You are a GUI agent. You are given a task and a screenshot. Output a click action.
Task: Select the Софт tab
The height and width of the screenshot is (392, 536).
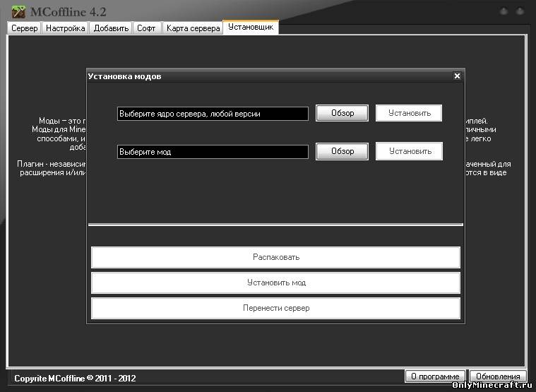click(x=147, y=28)
